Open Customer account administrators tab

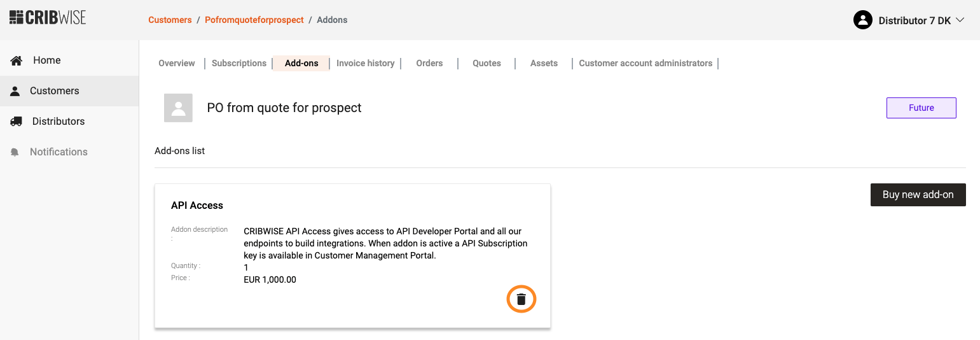click(x=645, y=63)
